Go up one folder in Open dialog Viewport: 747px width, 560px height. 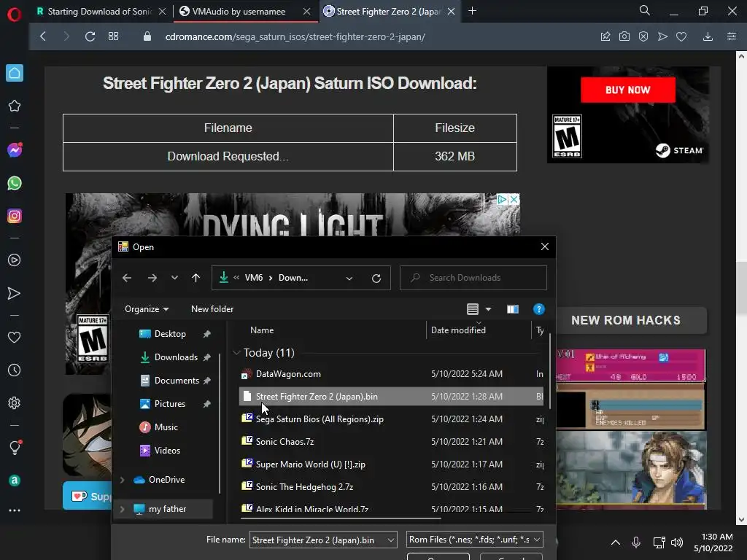[196, 278]
